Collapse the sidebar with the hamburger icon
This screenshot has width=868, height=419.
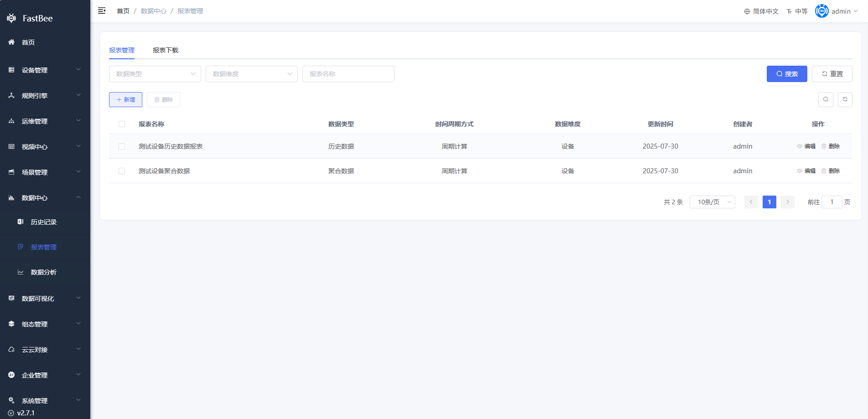pos(102,10)
